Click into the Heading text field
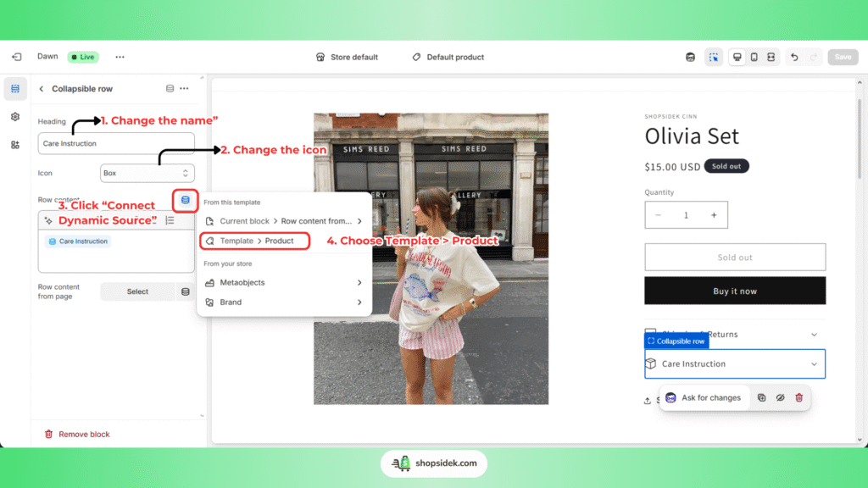The image size is (868, 488). pos(116,143)
